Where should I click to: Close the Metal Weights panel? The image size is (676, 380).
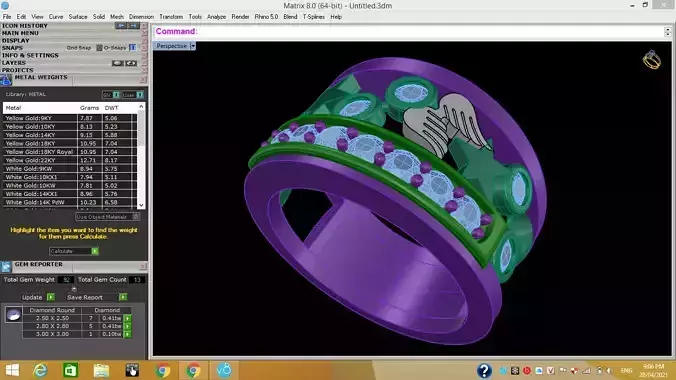(x=143, y=80)
